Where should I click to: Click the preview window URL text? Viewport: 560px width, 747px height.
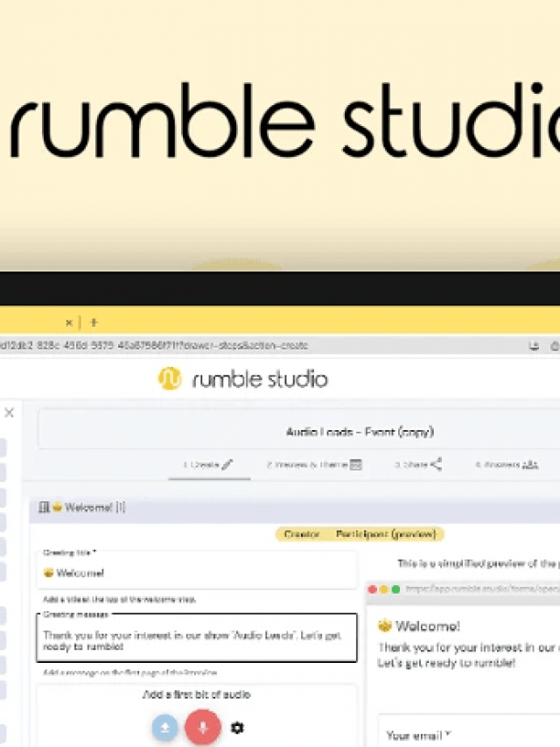tap(482, 588)
